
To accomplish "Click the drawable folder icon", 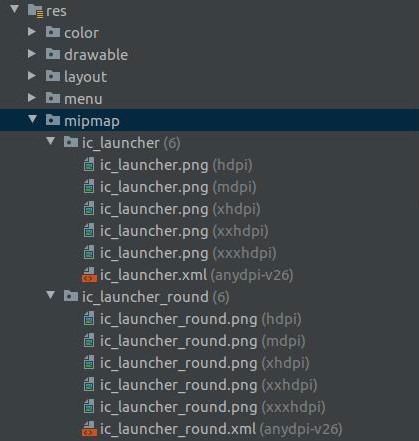I will pos(53,54).
